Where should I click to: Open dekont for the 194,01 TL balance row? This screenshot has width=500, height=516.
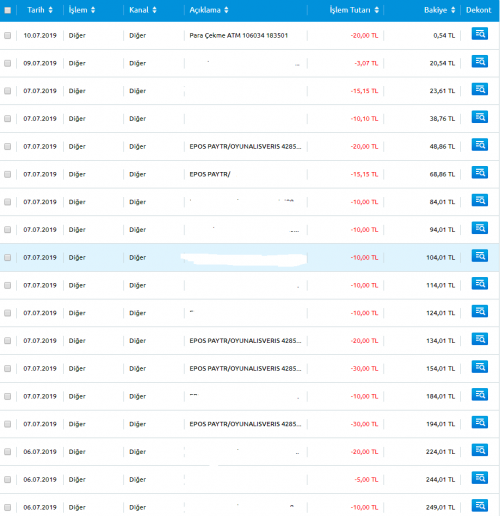[480, 422]
